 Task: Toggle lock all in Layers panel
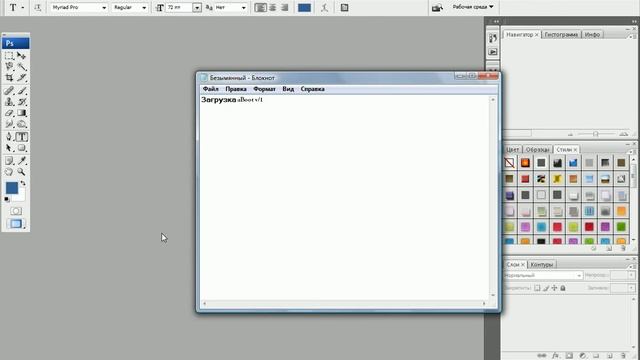coord(563,288)
